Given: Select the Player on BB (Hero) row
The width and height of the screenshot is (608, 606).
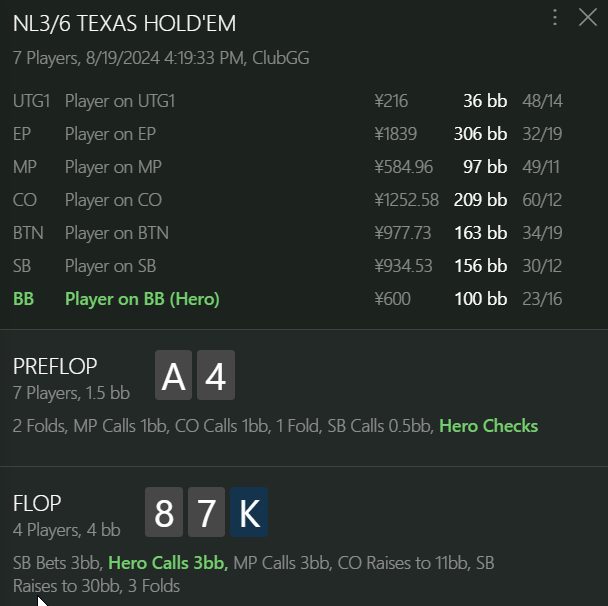Looking at the screenshot, I should [288, 299].
